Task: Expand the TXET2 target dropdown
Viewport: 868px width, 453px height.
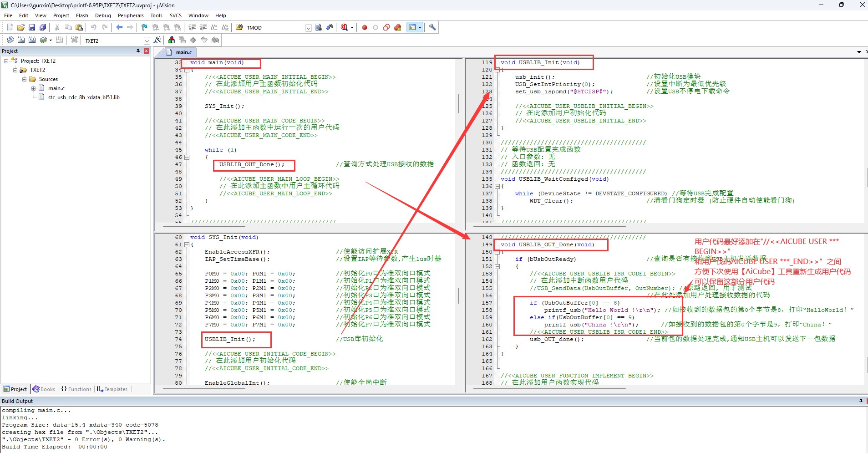Action: pos(147,41)
